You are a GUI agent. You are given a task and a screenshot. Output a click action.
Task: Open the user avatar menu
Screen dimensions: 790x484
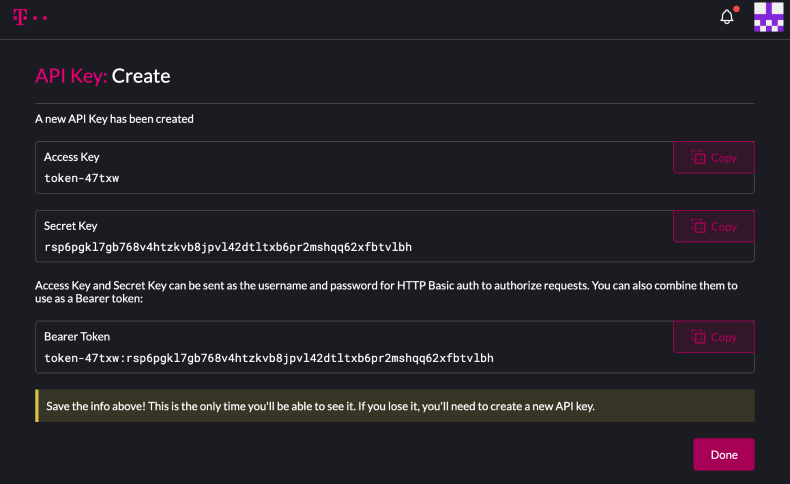(x=768, y=17)
